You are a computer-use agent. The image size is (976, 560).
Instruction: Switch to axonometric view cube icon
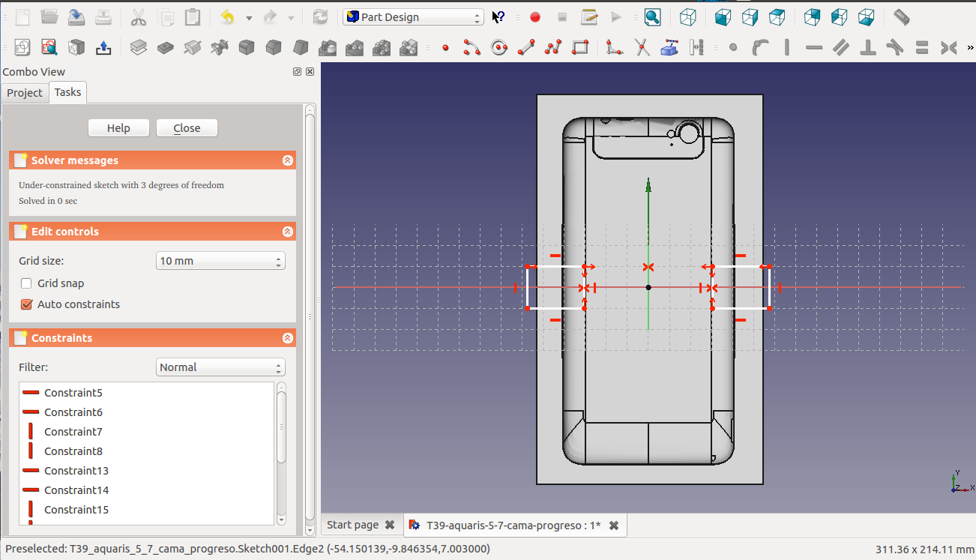tap(687, 17)
